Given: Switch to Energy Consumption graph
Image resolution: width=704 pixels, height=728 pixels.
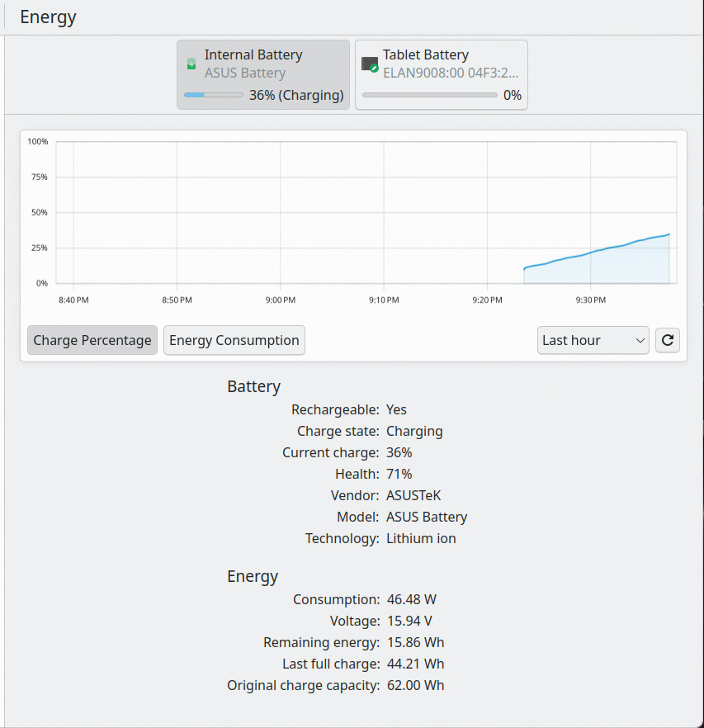Looking at the screenshot, I should pos(234,340).
